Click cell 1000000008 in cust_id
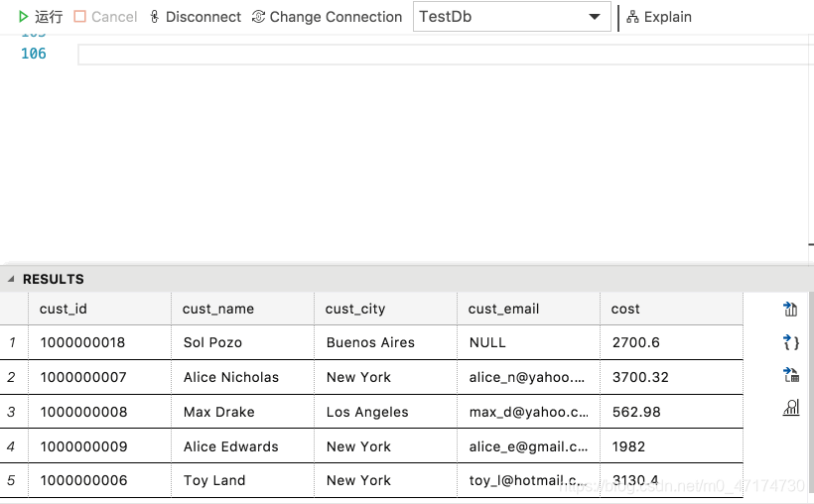814x504 pixels. 99,412
